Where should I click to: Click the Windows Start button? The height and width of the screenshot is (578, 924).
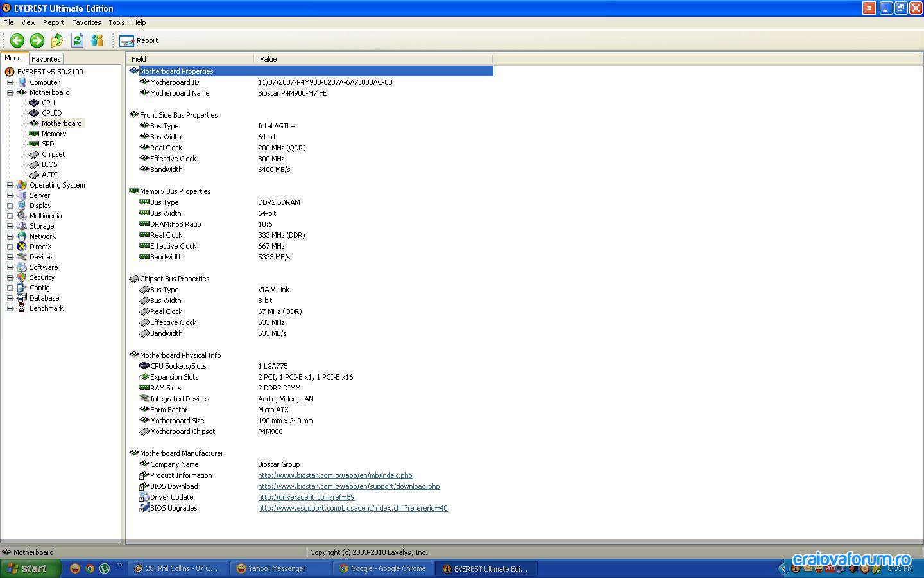tap(30, 568)
